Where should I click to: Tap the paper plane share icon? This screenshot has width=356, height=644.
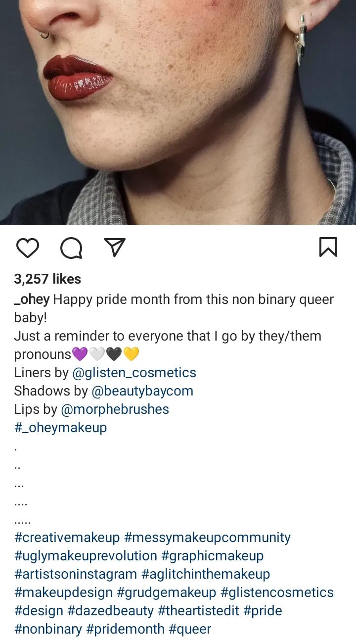click(114, 247)
